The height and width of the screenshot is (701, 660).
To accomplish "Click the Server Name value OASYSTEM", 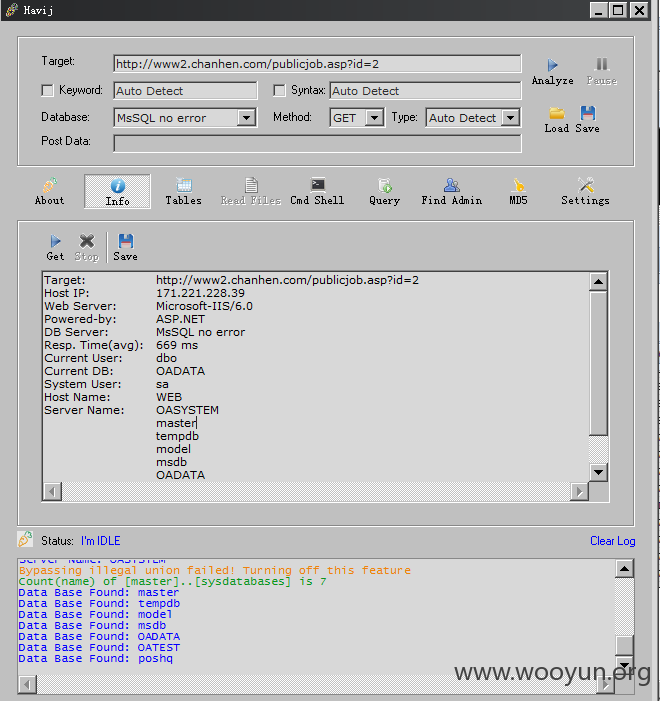I will [187, 410].
